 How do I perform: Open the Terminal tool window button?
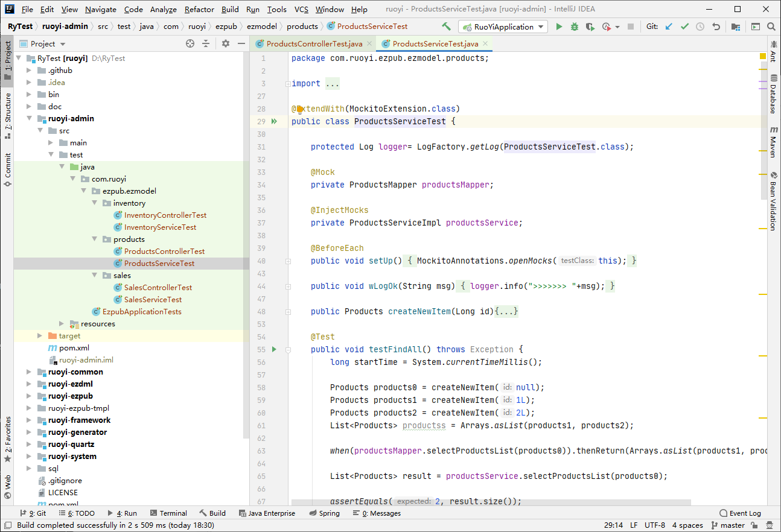point(168,513)
